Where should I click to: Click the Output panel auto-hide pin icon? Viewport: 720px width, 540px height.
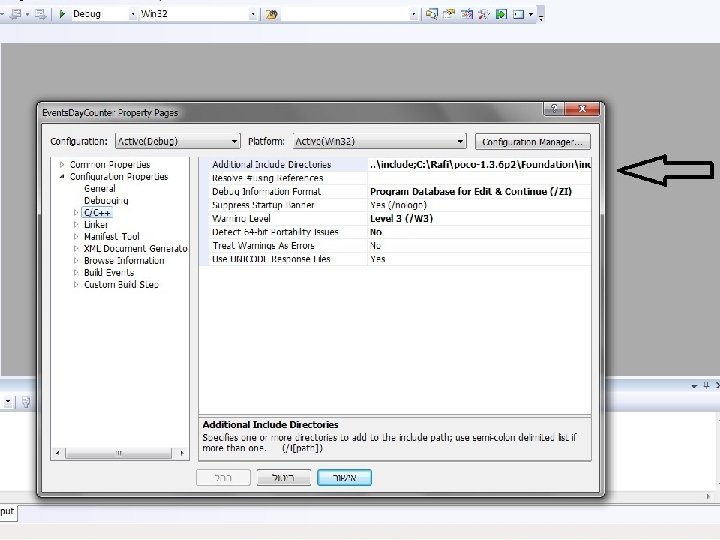[x=706, y=386]
